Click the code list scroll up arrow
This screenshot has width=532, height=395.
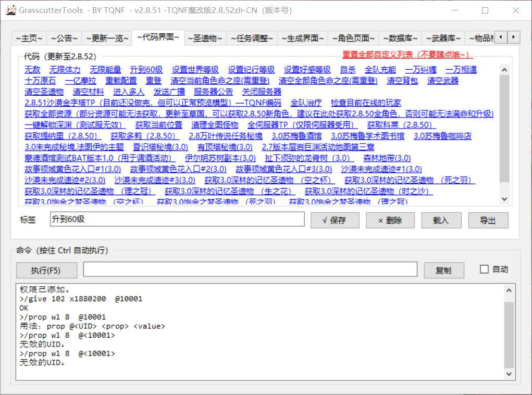pos(504,70)
